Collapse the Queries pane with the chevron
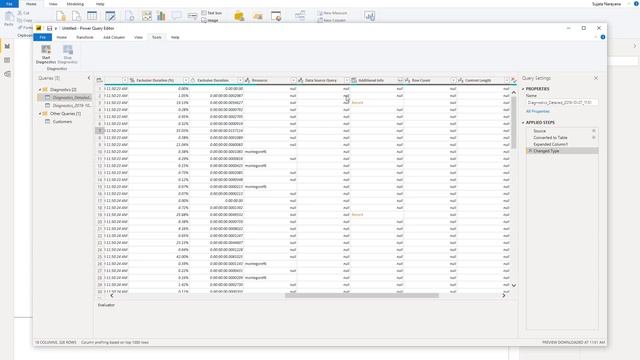The image size is (640, 360). pos(89,78)
